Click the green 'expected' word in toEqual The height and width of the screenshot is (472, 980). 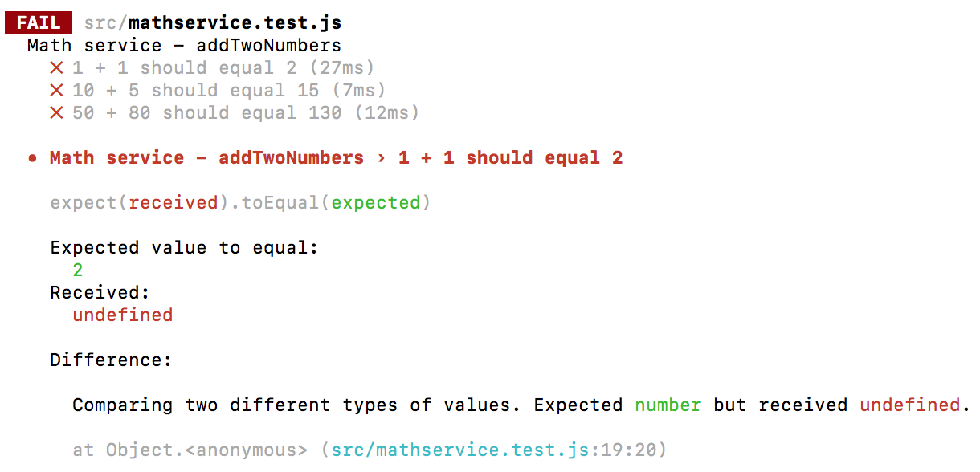[376, 203]
